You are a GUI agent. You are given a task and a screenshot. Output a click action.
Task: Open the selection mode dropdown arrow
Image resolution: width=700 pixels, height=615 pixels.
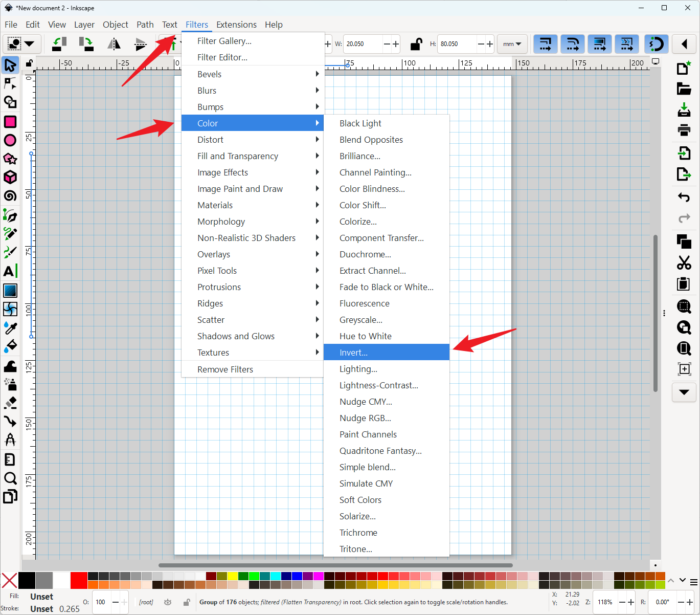[x=30, y=44]
